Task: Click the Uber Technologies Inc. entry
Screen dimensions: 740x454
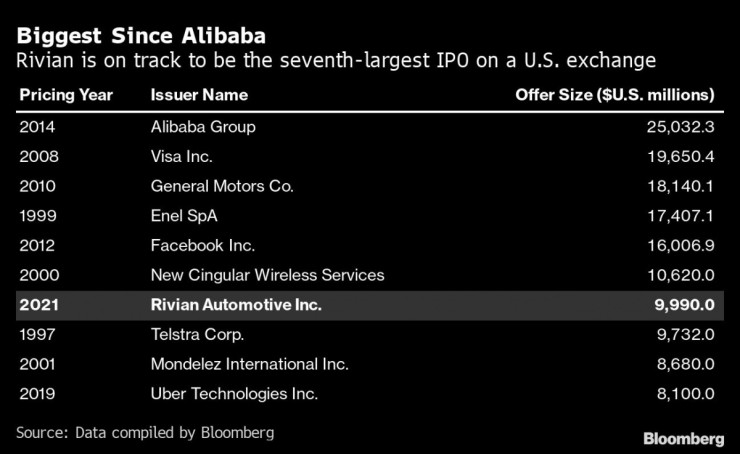Action: (x=234, y=394)
